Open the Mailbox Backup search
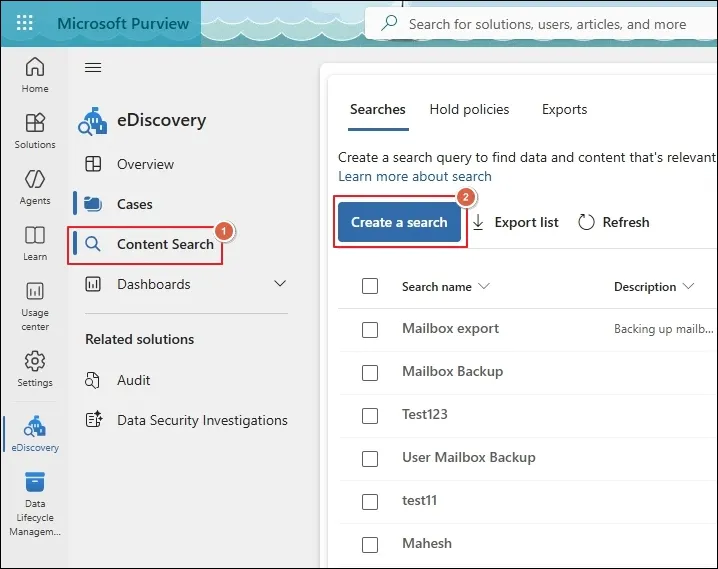 pyautogui.click(x=452, y=371)
